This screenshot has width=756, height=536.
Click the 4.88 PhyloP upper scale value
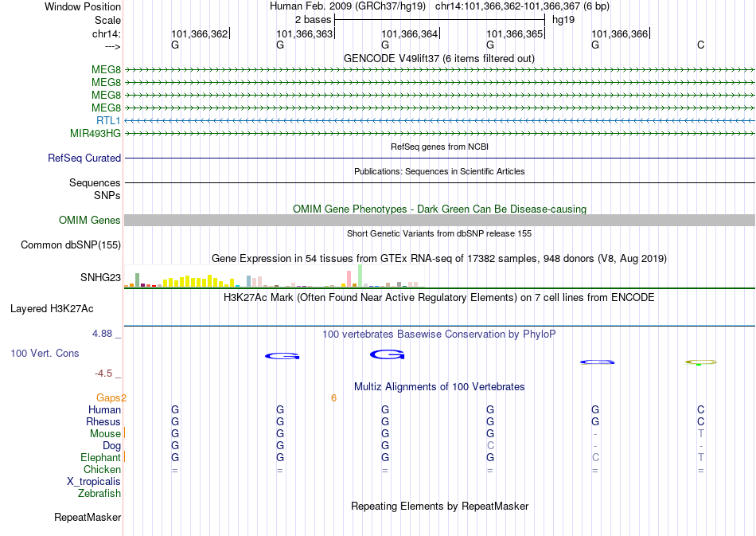pos(102,334)
